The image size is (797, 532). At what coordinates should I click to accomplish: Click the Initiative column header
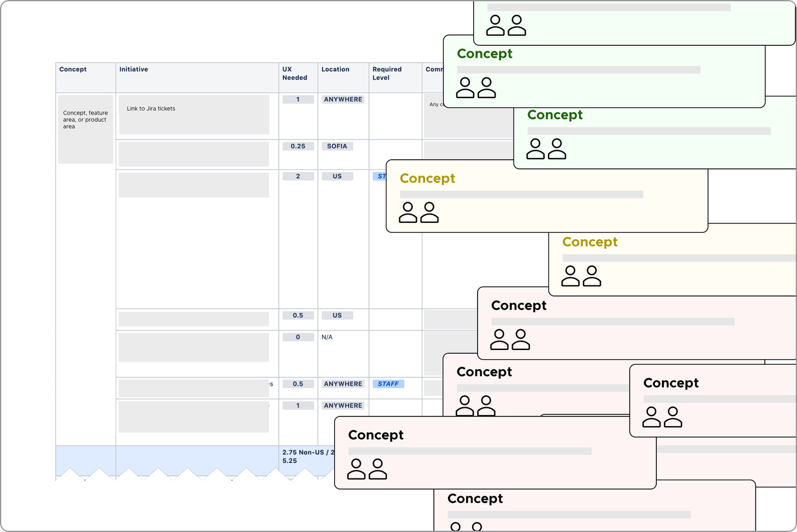[x=134, y=69]
